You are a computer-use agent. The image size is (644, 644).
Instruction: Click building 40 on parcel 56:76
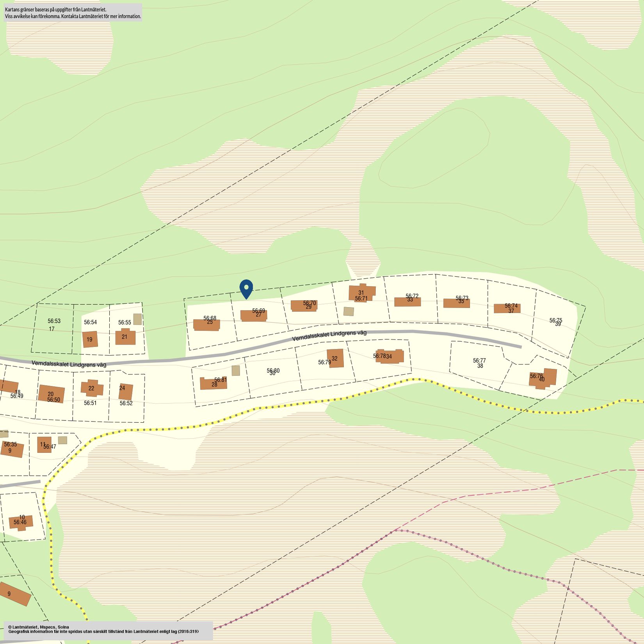pos(544,379)
